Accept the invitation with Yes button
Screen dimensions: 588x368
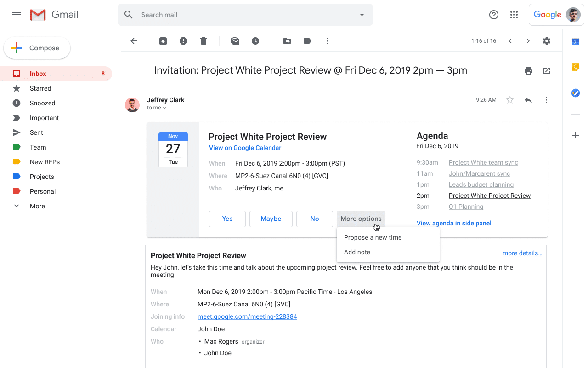(x=227, y=219)
